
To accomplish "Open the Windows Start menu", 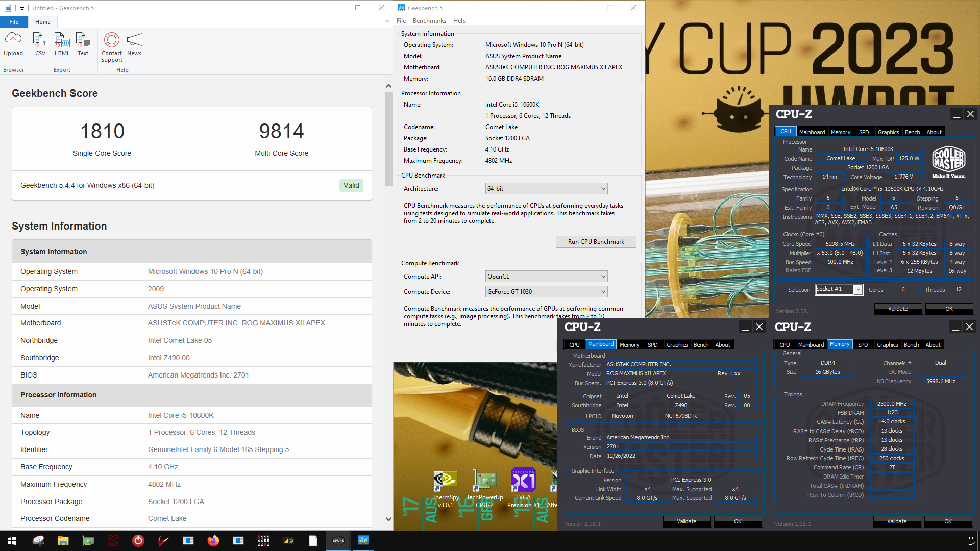I will coord(12,541).
